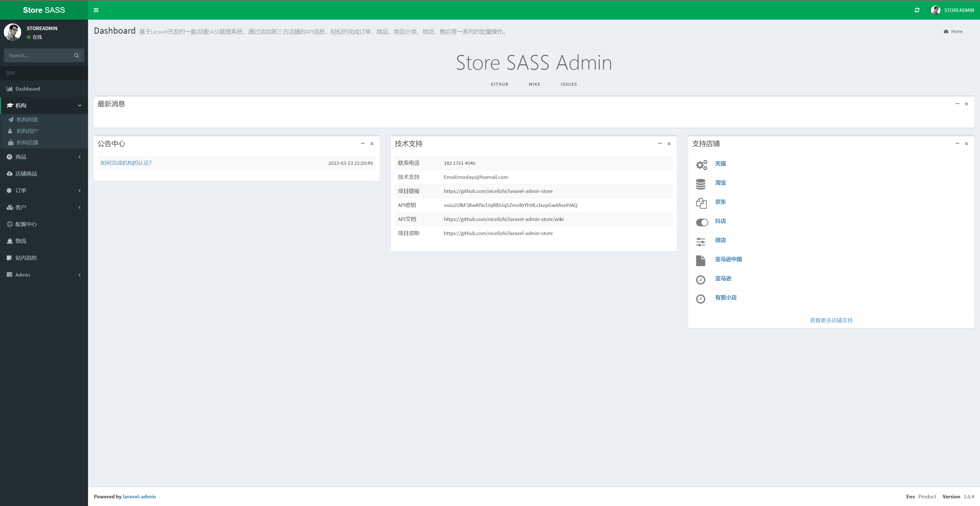Click the 项目链接 GitHub URL text
Screen dimensions: 980x506
point(498,191)
